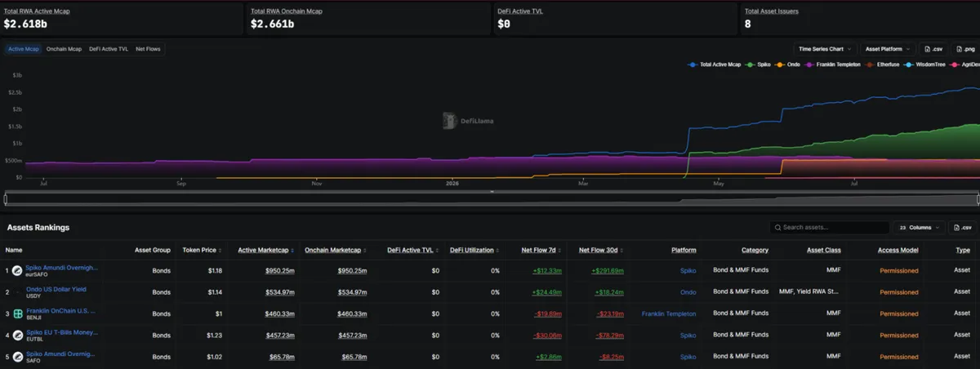The width and height of the screenshot is (980, 369).
Task: Toggle Total Active Mcap legend series
Action: pos(715,64)
